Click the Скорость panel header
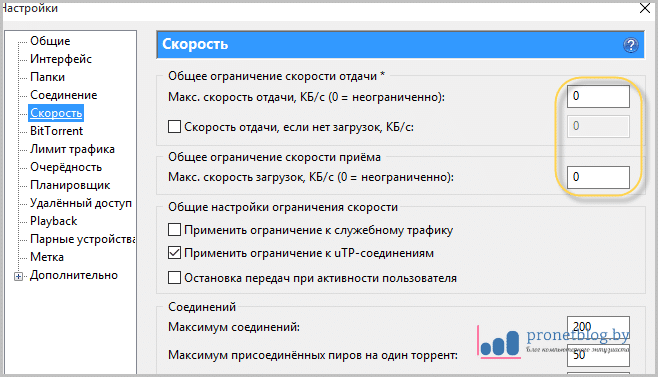 pos(400,44)
